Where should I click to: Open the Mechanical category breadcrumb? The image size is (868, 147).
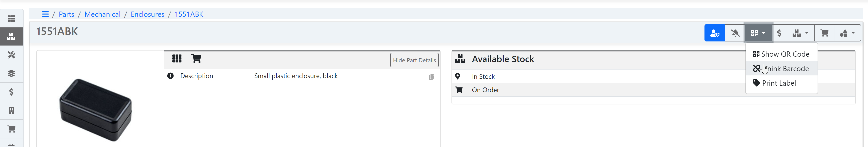[x=102, y=14]
